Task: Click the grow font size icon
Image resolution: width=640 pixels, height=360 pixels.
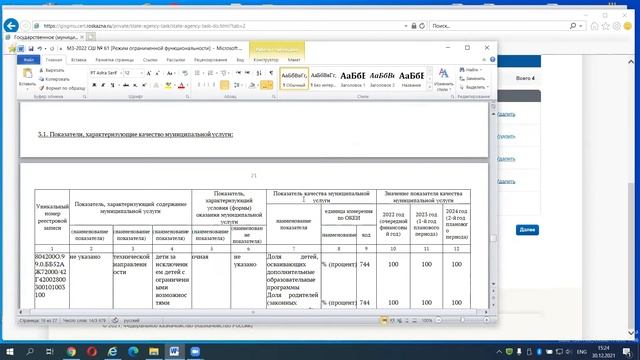Action: click(x=149, y=73)
